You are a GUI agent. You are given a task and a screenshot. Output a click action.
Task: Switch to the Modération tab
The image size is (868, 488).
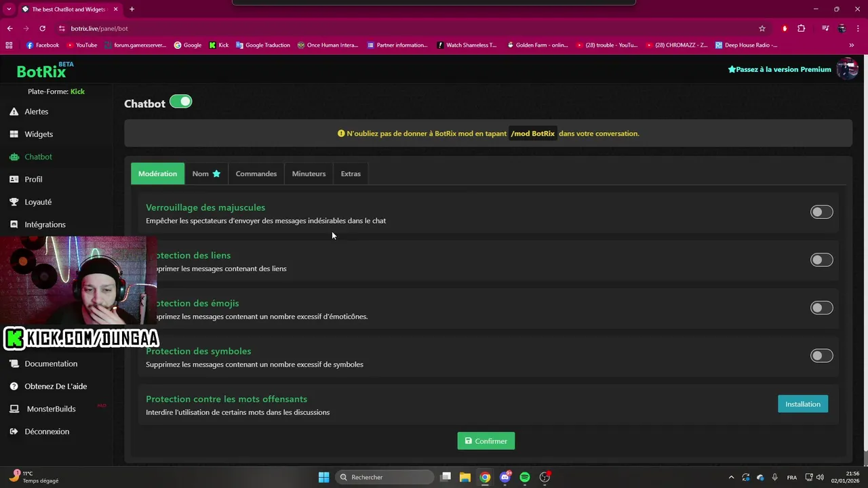(x=157, y=174)
